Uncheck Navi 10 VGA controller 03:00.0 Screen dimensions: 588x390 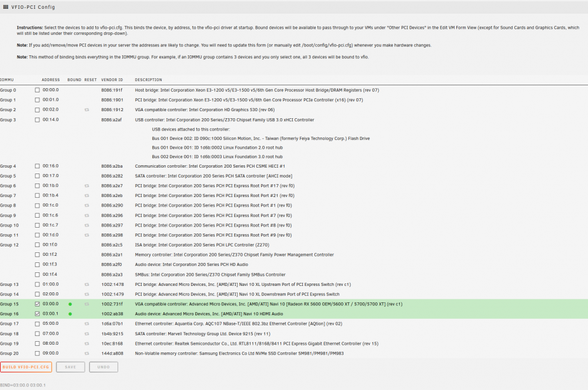point(37,304)
